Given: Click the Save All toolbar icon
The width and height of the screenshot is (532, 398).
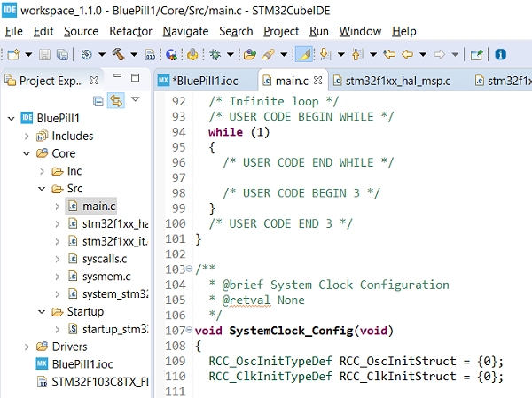Looking at the screenshot, I should click(x=62, y=55).
